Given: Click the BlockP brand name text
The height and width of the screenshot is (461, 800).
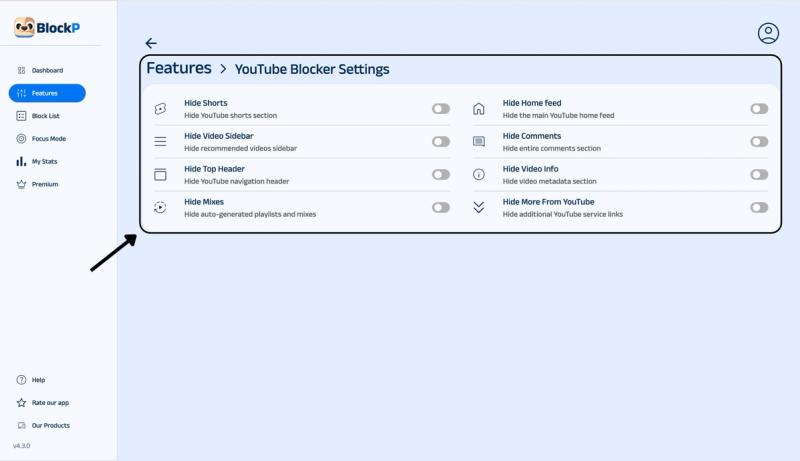Looking at the screenshot, I should pyautogui.click(x=58, y=28).
